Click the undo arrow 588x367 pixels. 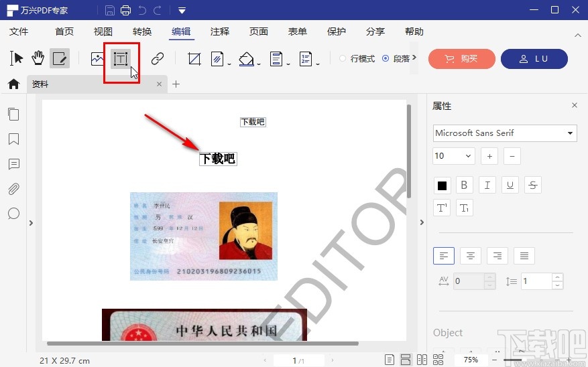142,10
